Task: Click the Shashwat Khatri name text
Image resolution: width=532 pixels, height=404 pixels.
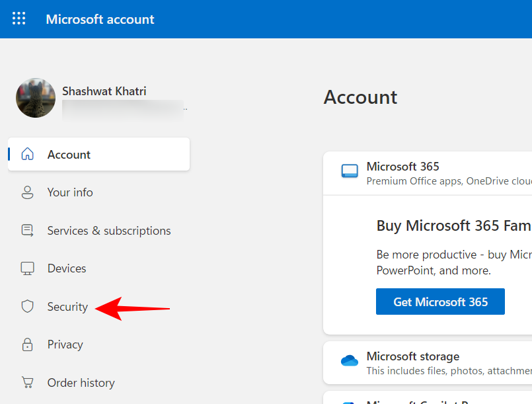Action: pos(104,91)
